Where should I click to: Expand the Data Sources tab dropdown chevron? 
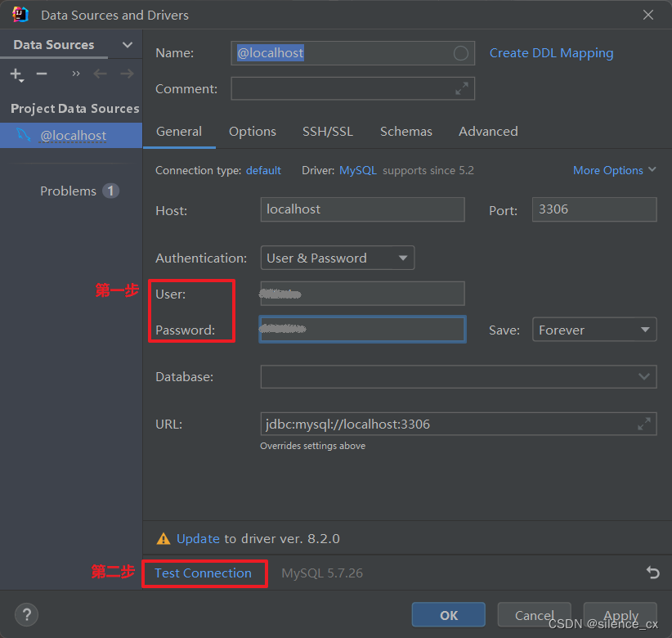[x=128, y=45]
